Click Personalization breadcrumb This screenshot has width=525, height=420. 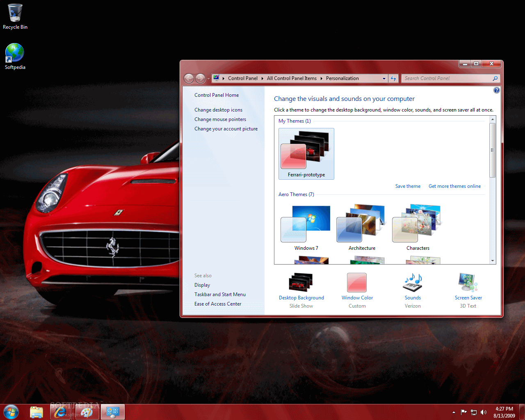[x=342, y=78]
